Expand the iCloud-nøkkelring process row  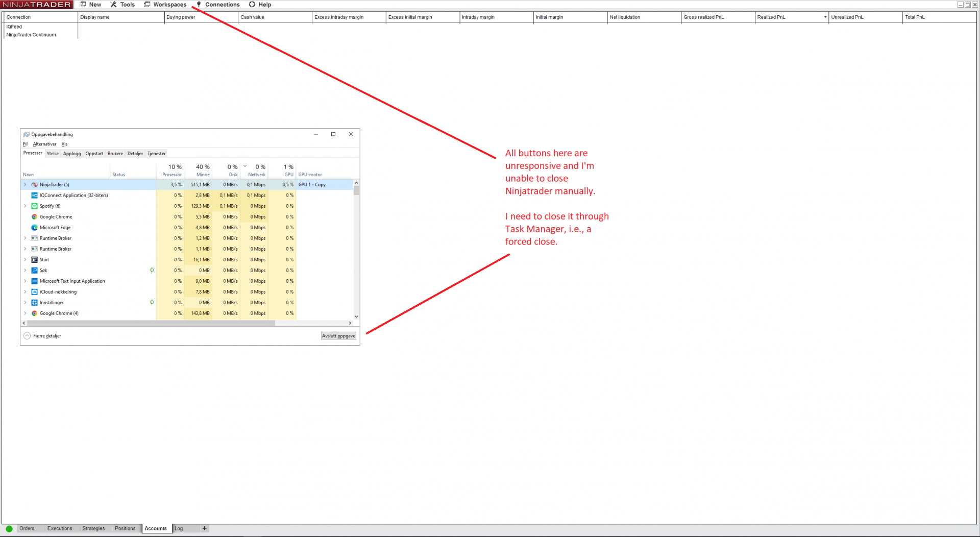(x=25, y=292)
